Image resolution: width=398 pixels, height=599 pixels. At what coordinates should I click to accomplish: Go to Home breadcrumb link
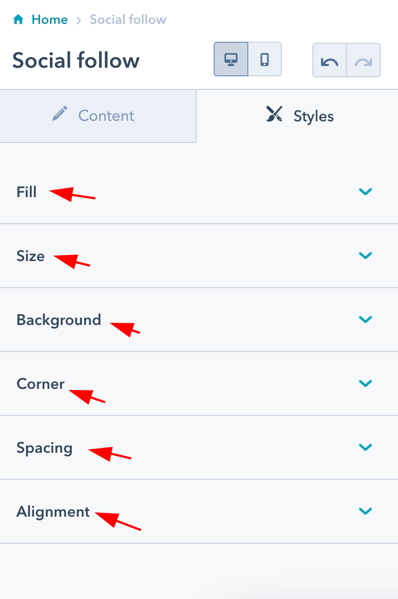pos(49,19)
